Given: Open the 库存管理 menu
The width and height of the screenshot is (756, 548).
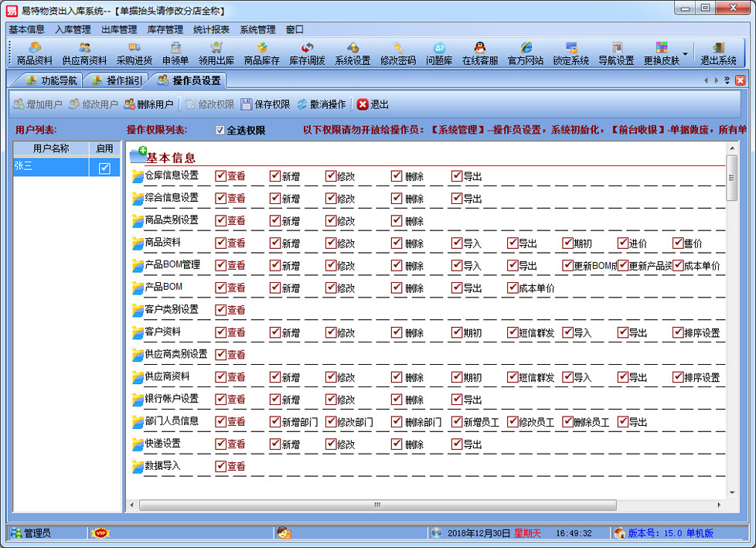Looking at the screenshot, I should (165, 29).
